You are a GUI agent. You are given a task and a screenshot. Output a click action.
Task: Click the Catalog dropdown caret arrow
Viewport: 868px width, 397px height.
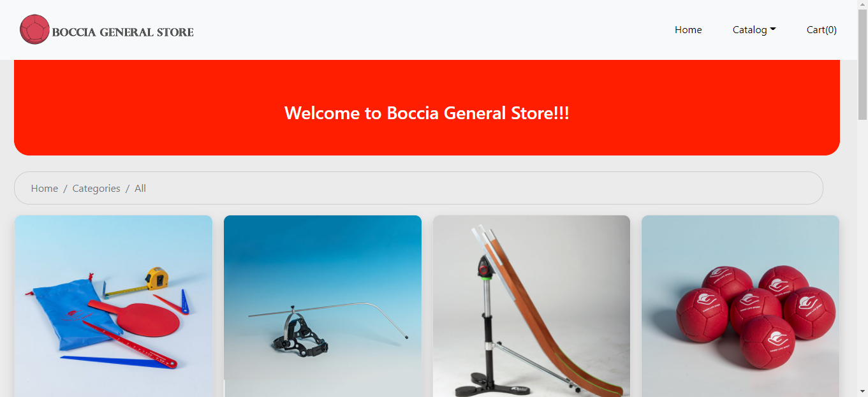click(773, 29)
